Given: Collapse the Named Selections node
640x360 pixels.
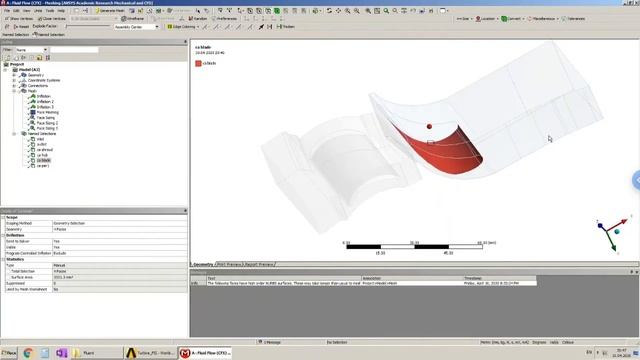Looking at the screenshot, I should 14,134.
